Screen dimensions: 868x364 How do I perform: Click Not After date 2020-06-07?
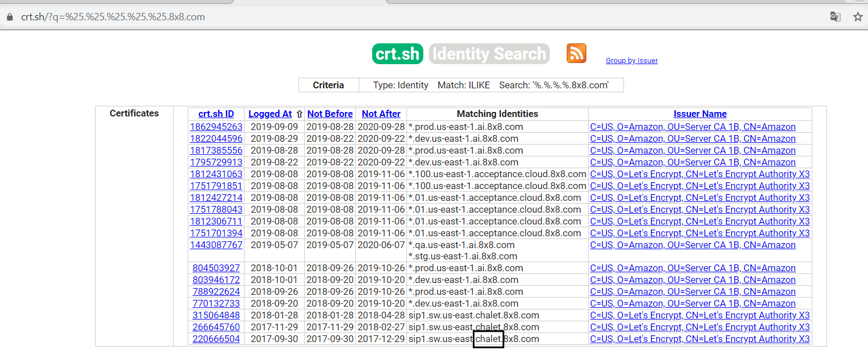[x=381, y=245]
